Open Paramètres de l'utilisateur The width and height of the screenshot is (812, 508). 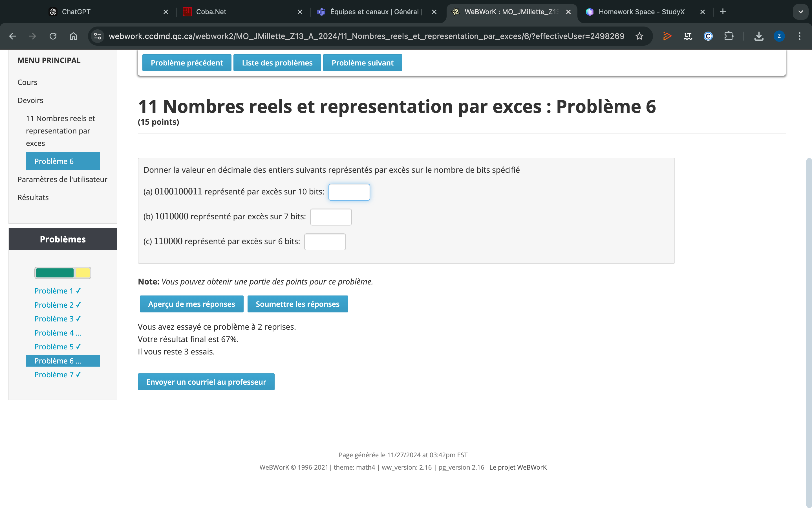tap(62, 179)
